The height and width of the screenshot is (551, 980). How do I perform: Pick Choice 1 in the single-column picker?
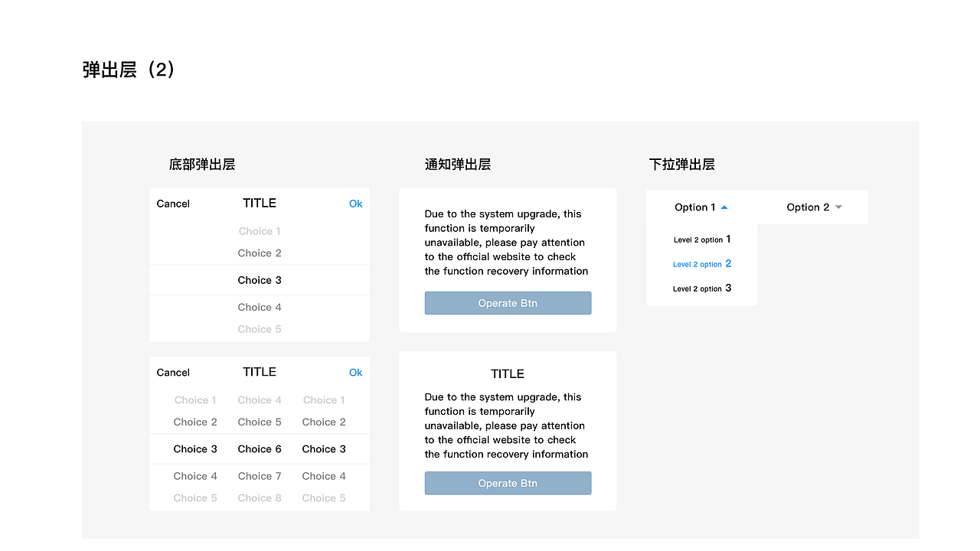point(260,231)
